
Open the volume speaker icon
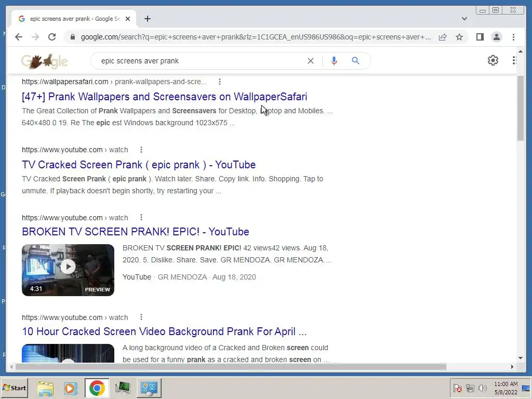point(482,388)
